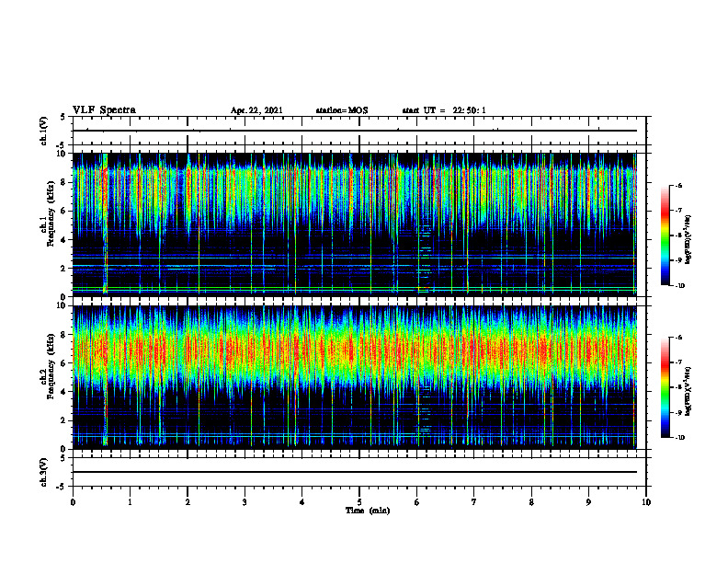Click the "station=MOS" header label
Viewport: 728px width, 563px height.
[x=342, y=110]
